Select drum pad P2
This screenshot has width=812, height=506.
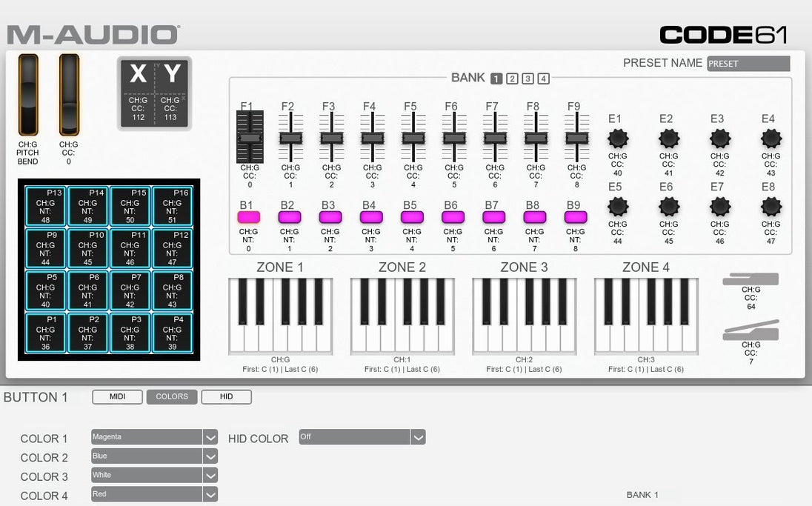pos(87,333)
